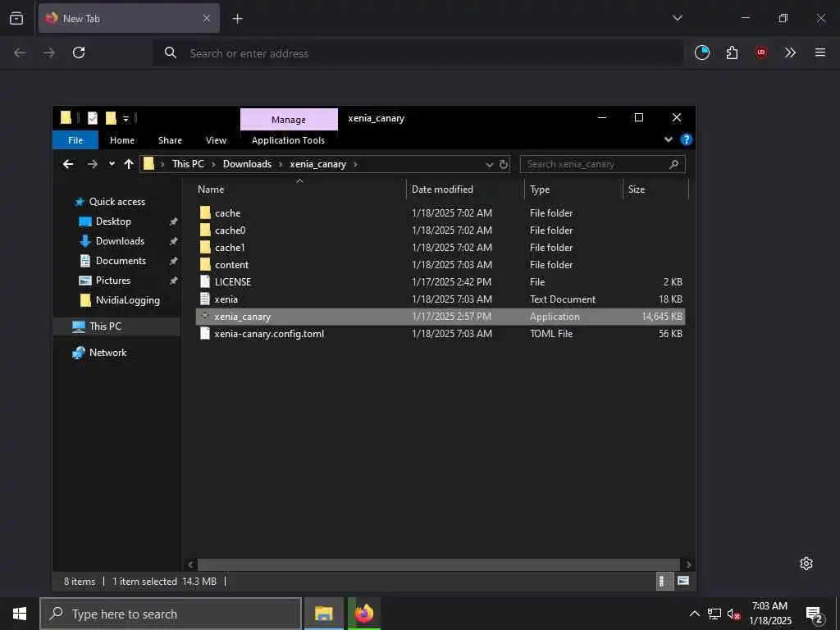Open the File ribbon menu

75,140
